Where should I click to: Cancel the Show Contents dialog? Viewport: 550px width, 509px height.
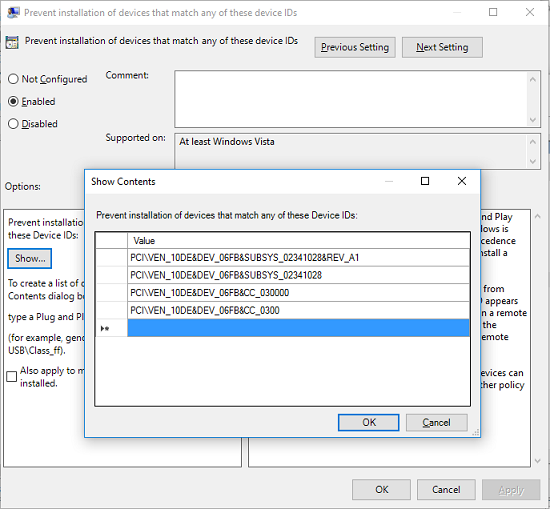click(x=436, y=422)
